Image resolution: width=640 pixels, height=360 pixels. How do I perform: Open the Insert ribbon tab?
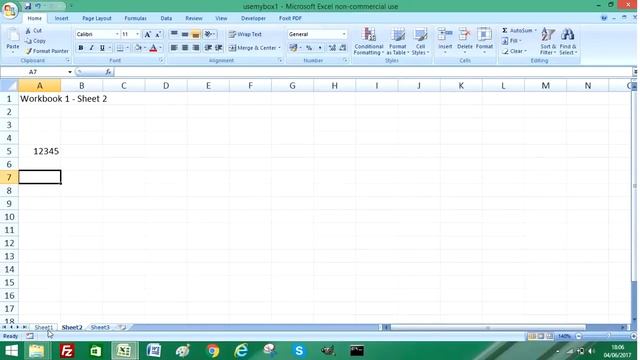click(x=62, y=18)
